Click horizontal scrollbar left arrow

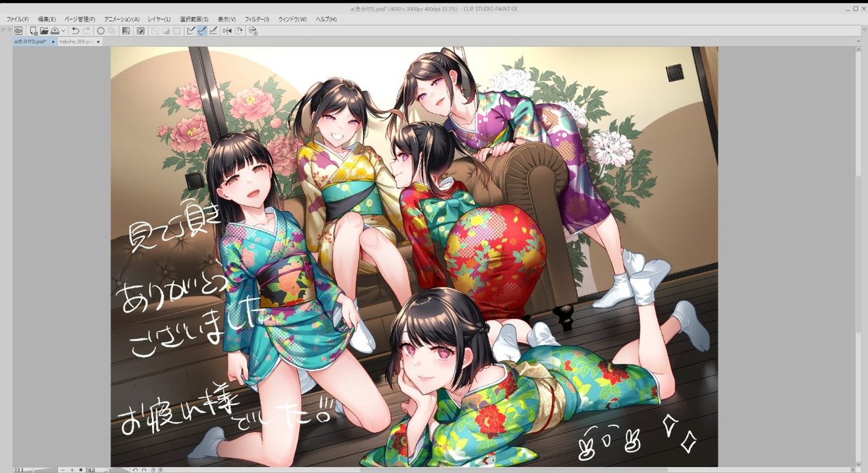(x=161, y=469)
